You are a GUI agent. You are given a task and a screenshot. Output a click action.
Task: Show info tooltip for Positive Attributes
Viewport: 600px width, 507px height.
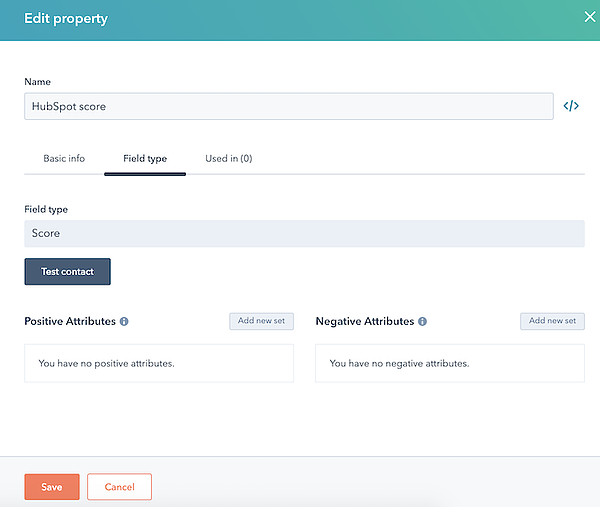pyautogui.click(x=124, y=321)
